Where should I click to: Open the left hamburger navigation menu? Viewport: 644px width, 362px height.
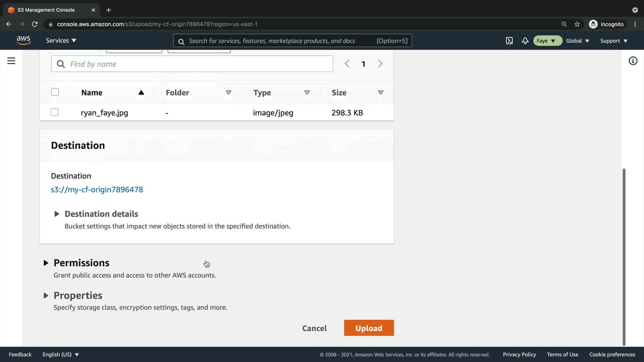(x=11, y=61)
